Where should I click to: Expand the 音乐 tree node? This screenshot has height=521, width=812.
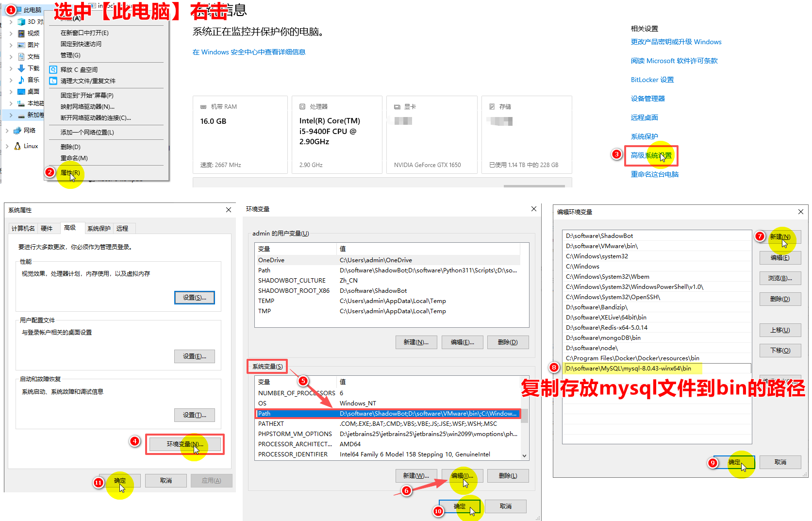pyautogui.click(x=11, y=80)
